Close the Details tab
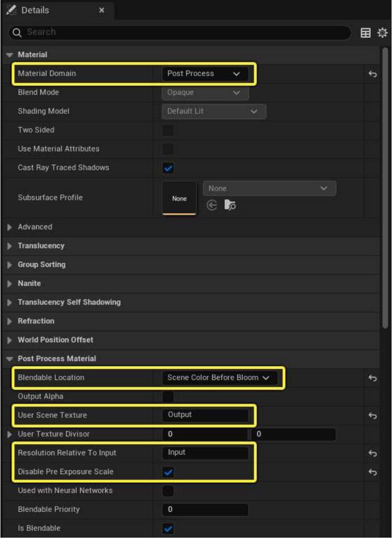Image resolution: width=392 pixels, height=540 pixels. 102,10
